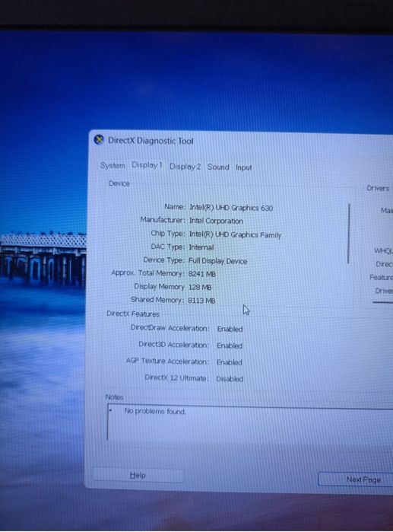Click display memory value '128 MB'
The image size is (393, 532).
(200, 287)
